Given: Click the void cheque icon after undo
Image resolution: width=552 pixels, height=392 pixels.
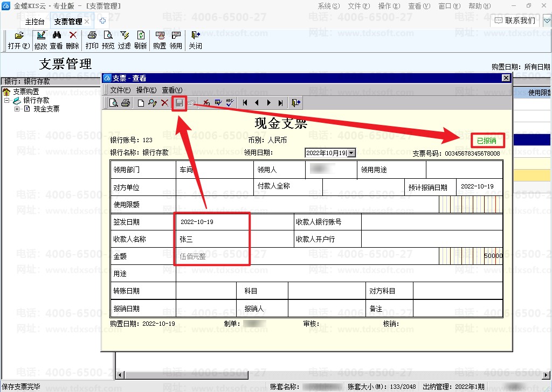Looking at the screenshot, I should pyautogui.click(x=206, y=103).
